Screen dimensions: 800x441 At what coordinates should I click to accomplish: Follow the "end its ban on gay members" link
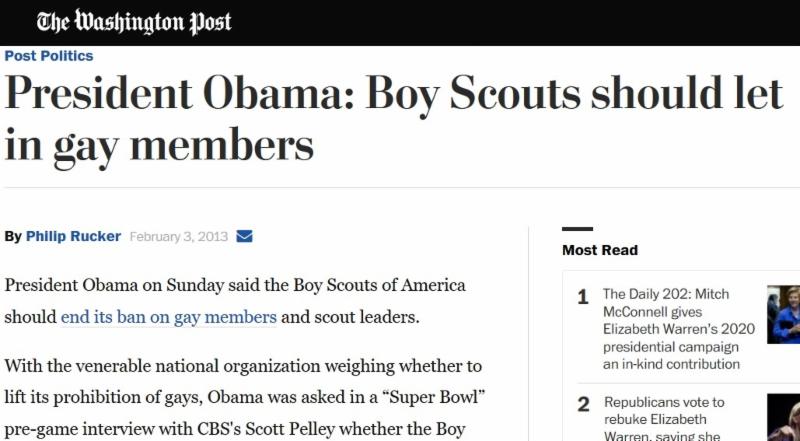pyautogui.click(x=168, y=317)
